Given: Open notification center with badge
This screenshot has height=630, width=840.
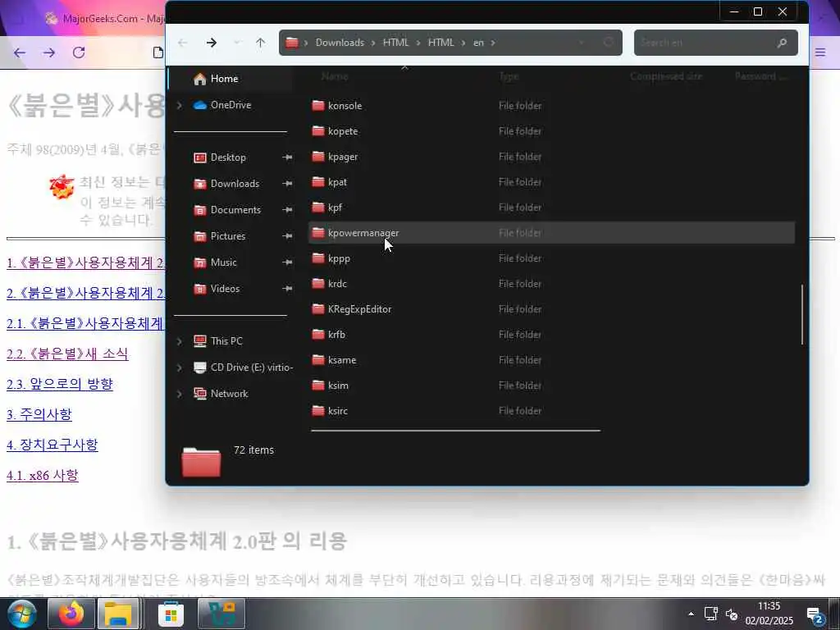Looking at the screenshot, I should (816, 615).
